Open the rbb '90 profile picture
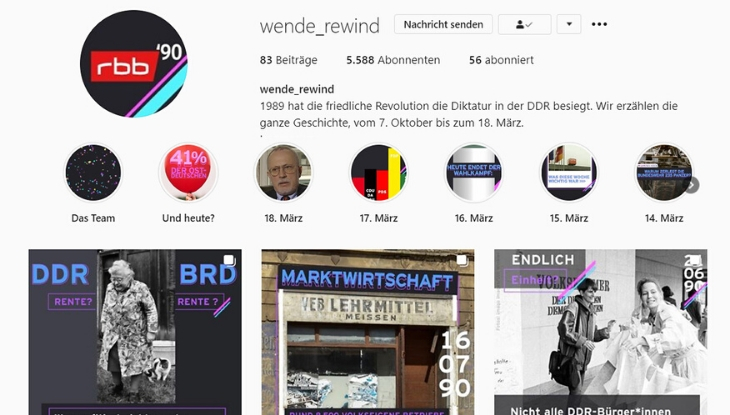The height and width of the screenshot is (415, 730). [x=134, y=64]
